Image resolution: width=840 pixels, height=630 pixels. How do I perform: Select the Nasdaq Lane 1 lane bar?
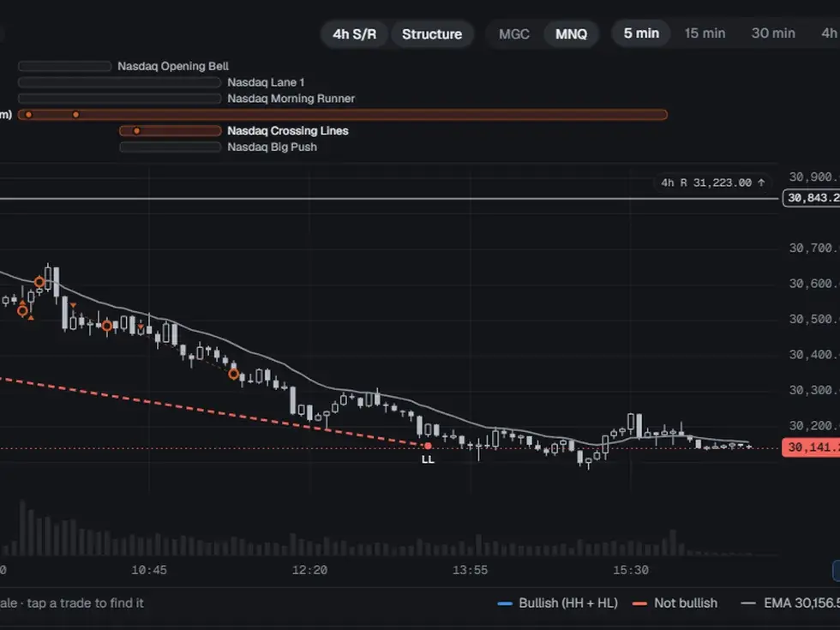(119, 82)
